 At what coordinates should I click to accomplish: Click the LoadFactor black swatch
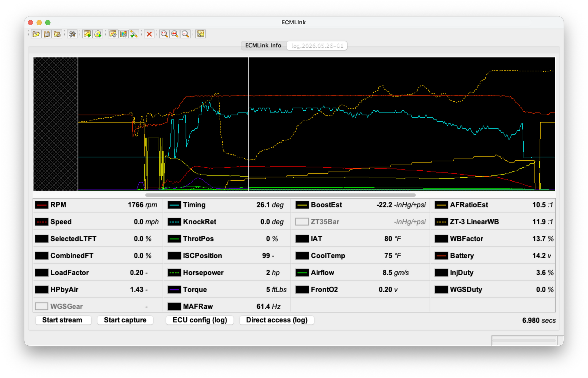click(x=41, y=273)
